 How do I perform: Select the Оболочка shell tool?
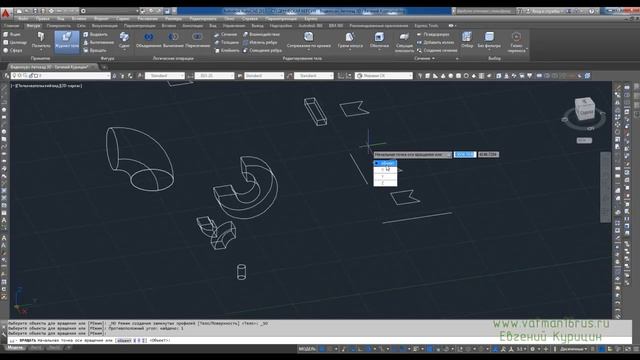(x=379, y=40)
